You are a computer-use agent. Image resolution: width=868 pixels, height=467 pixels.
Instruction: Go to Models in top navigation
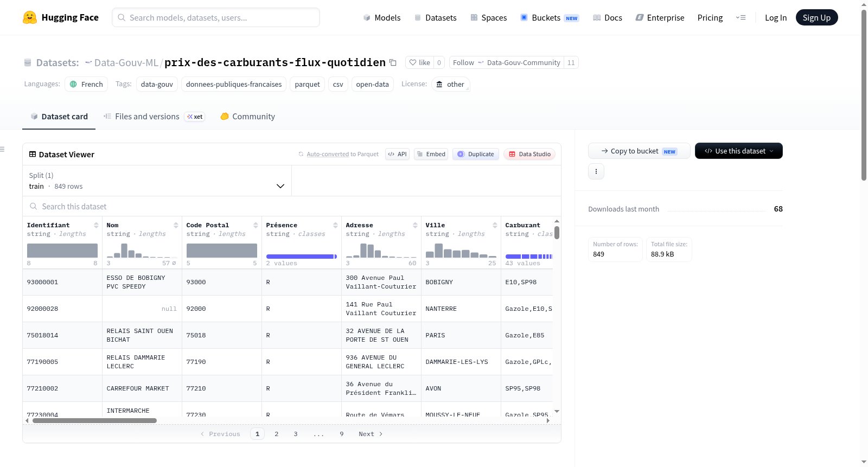pos(381,17)
